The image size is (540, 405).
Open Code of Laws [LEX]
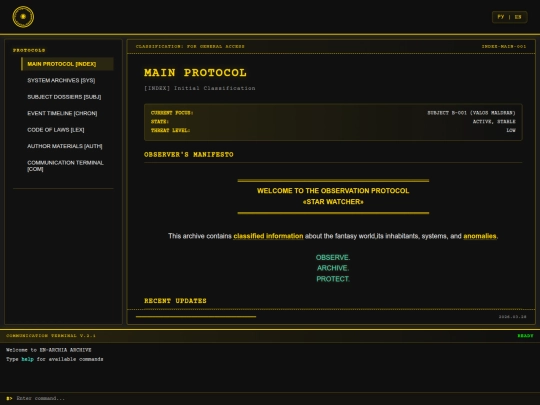(x=67, y=130)
